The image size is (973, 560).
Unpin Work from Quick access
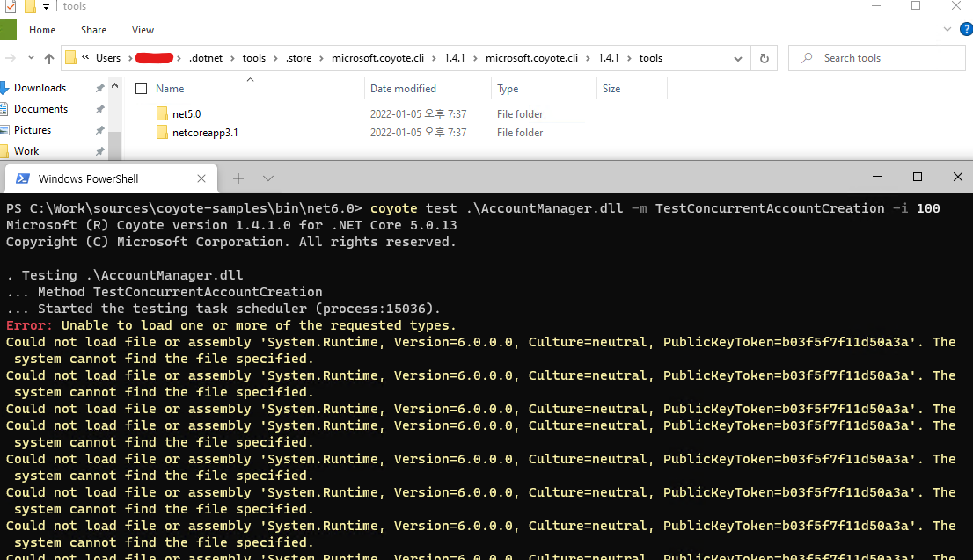tap(99, 150)
